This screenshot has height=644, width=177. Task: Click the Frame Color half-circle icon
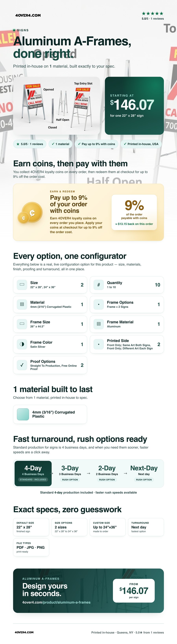[22, 344]
